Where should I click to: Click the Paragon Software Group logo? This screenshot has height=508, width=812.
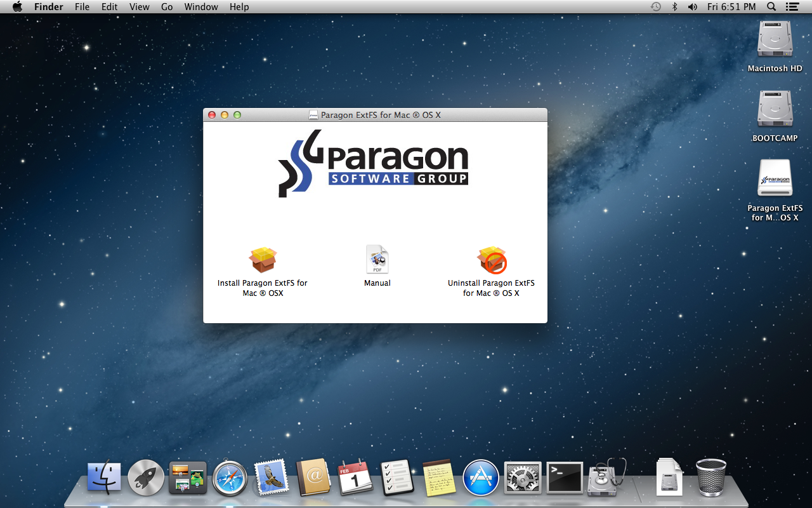[374, 163]
